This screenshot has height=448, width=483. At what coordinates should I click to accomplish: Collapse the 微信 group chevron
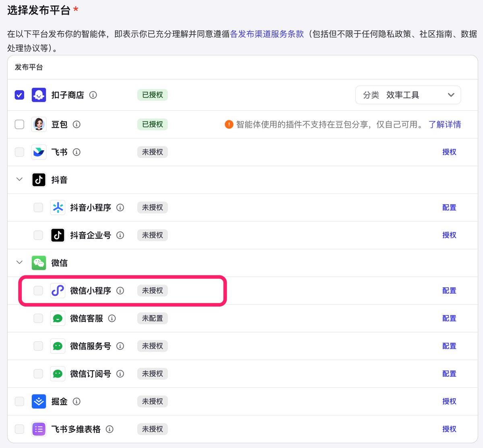point(19,263)
